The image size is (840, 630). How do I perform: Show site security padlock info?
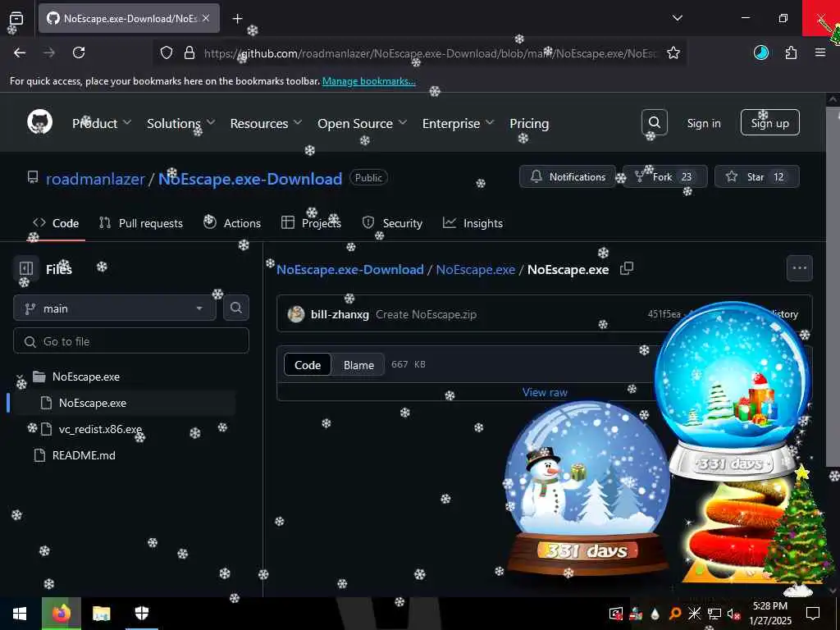point(189,52)
